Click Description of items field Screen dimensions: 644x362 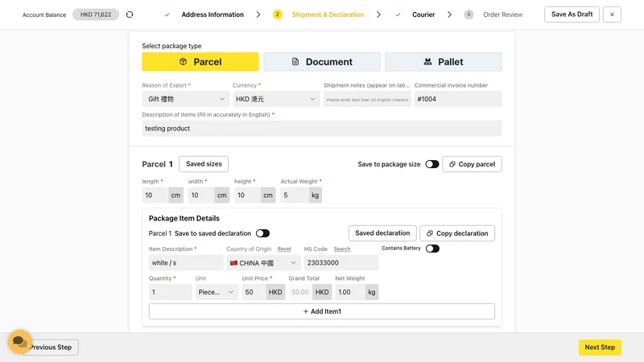tap(322, 129)
